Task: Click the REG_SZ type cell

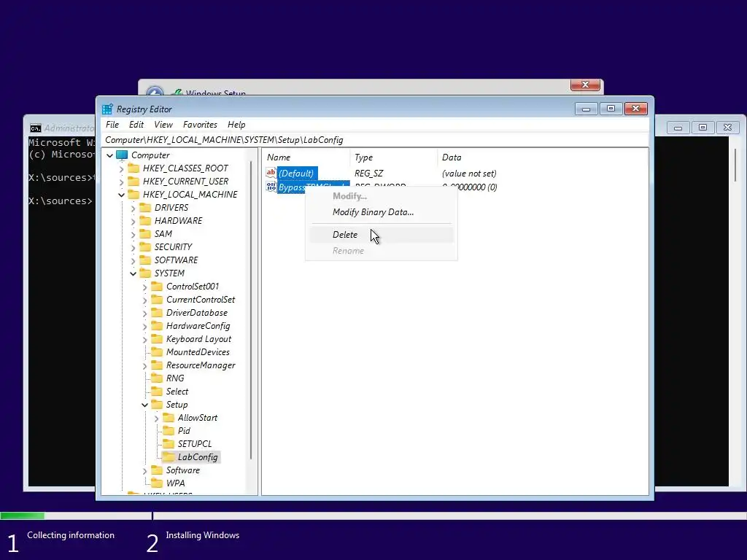Action: (x=368, y=174)
